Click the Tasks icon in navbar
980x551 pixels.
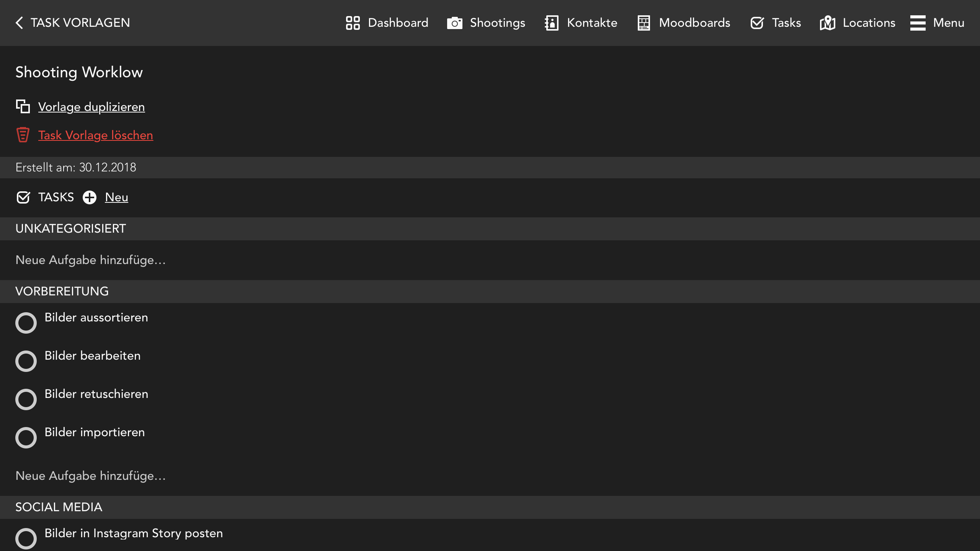(757, 22)
